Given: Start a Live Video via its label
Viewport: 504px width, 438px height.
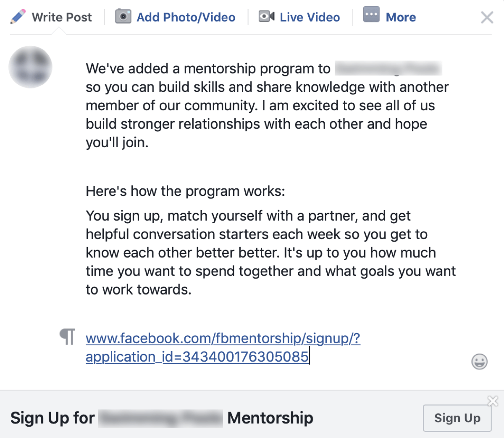Looking at the screenshot, I should pyautogui.click(x=310, y=17).
